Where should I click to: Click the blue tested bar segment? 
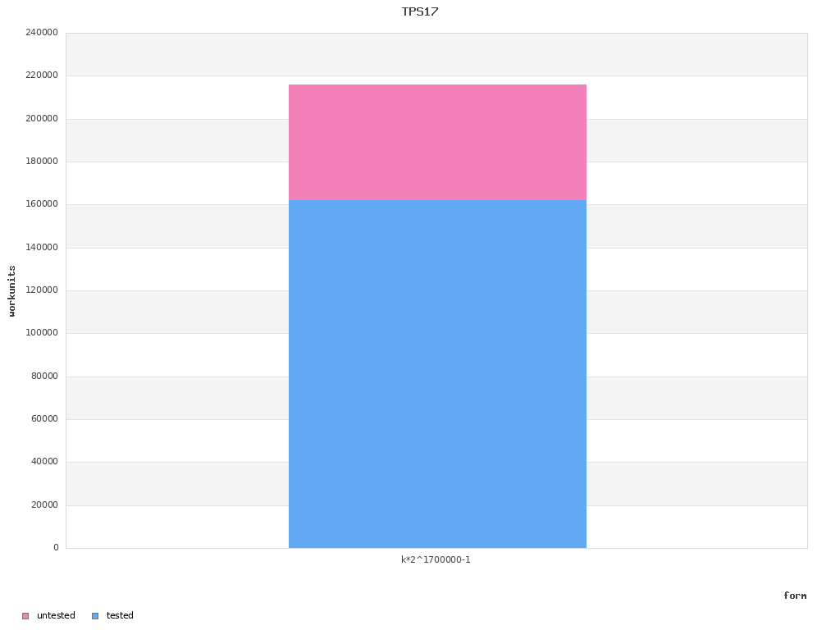tap(437, 374)
